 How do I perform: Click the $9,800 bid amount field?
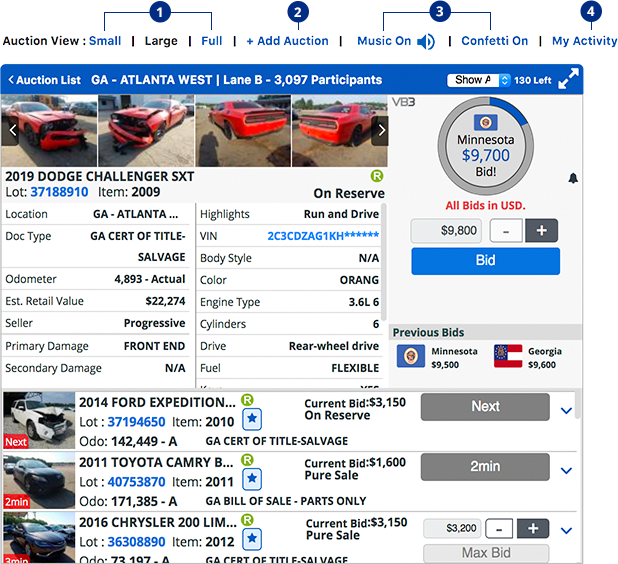(447, 231)
